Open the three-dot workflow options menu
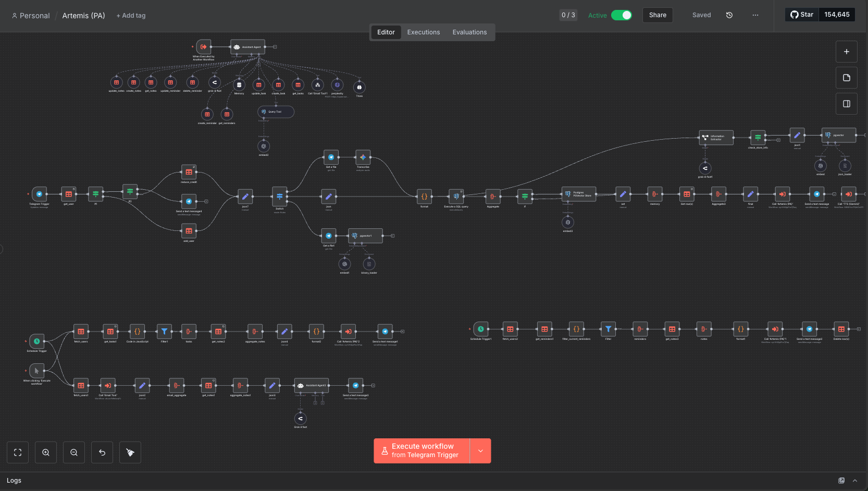 (755, 15)
